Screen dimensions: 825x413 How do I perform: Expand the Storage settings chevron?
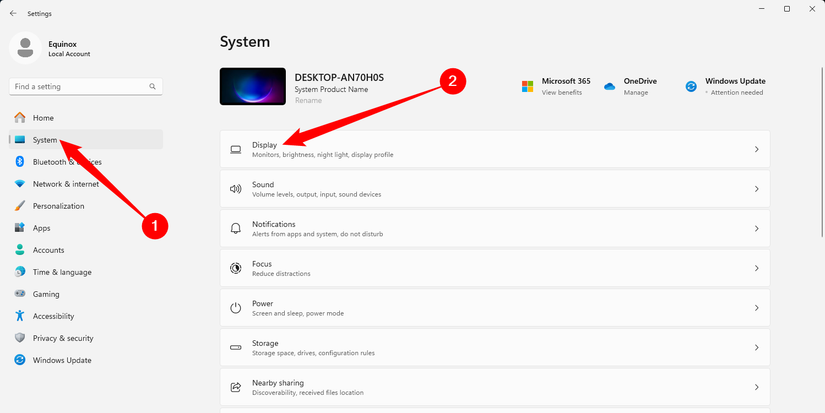click(x=756, y=348)
